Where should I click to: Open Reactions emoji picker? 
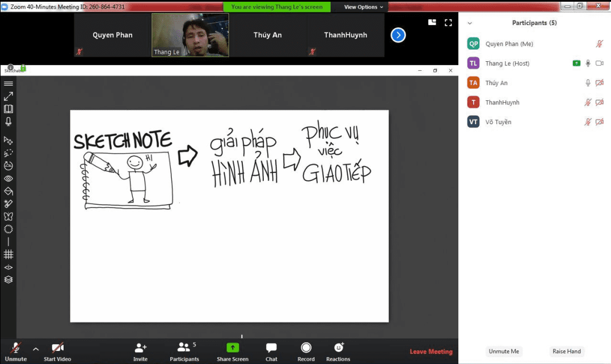338,351
